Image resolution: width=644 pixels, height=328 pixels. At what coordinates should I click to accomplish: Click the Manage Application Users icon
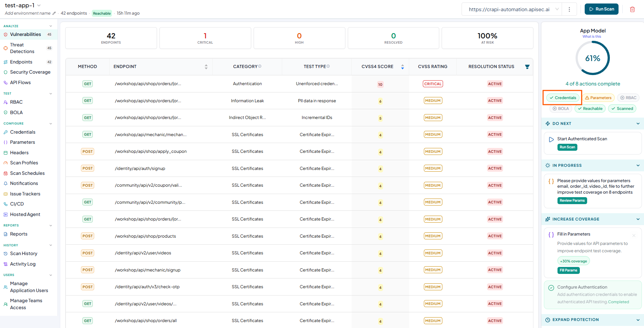(x=6, y=287)
